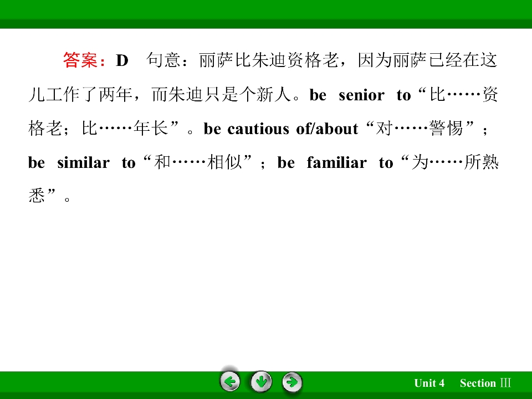Click the '句意:' text
Viewport: 532px width, 399px height.
167,60
